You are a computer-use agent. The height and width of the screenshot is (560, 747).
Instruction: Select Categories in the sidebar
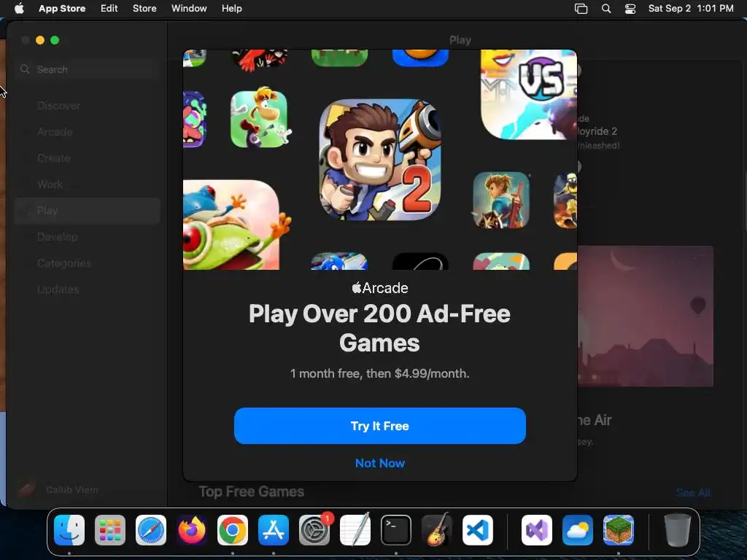(x=88, y=262)
